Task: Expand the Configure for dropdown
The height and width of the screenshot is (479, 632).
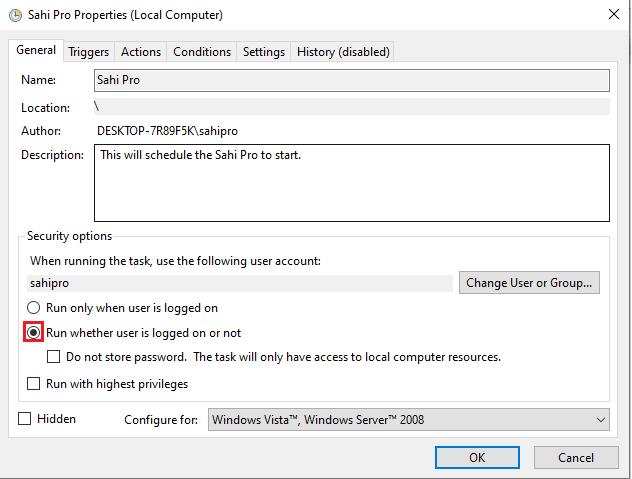Action: 408,420
